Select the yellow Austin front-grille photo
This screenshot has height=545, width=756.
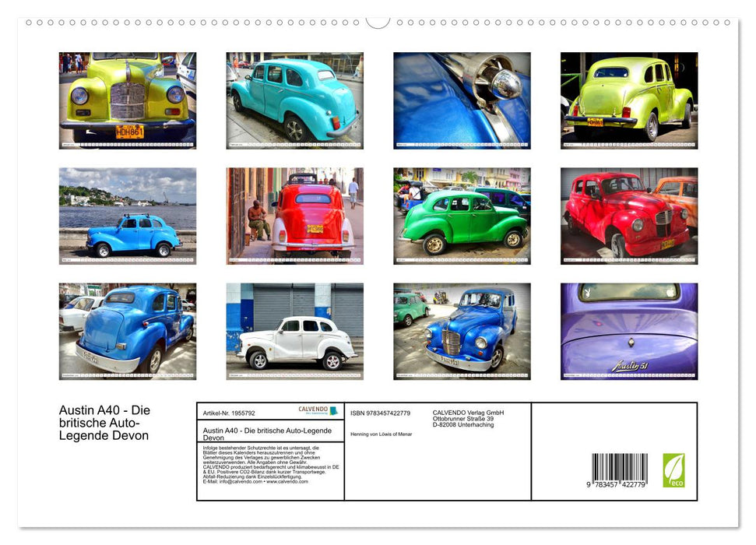(x=128, y=101)
